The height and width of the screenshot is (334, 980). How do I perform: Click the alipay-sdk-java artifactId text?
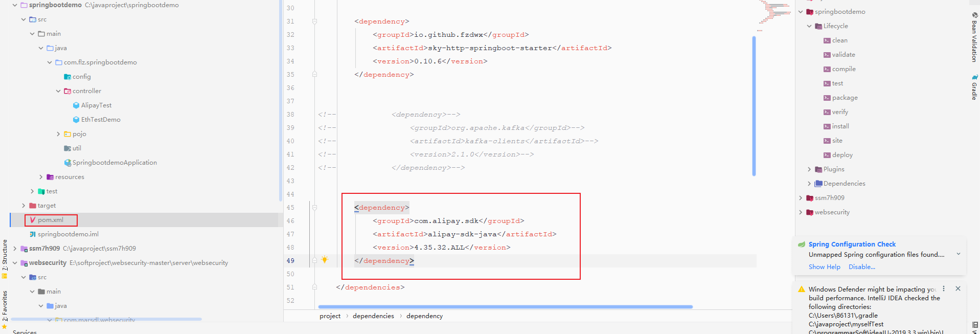[x=462, y=234]
